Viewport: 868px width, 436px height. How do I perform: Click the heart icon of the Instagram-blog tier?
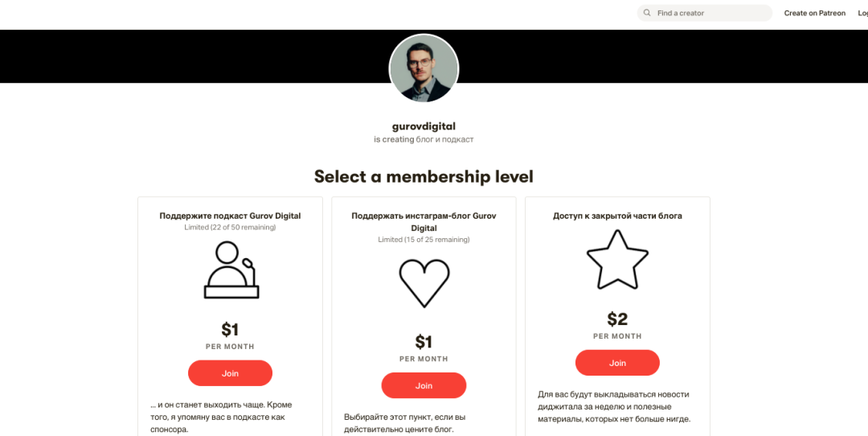point(424,283)
